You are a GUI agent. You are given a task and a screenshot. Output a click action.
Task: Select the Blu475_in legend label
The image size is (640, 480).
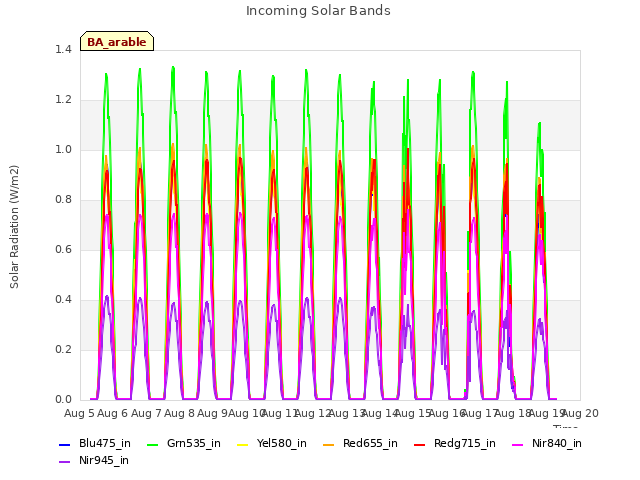tap(105, 444)
